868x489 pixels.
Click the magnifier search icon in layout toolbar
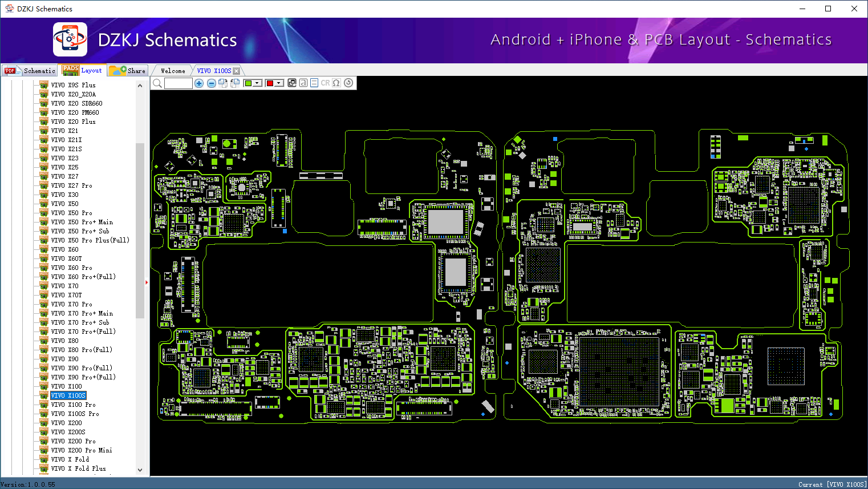(x=157, y=83)
